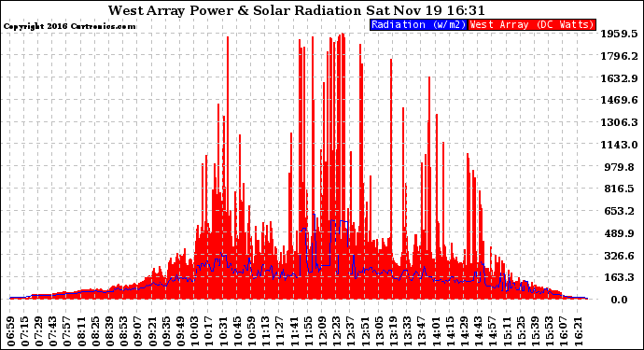Click the 'Copyright 2016 Cartronics.com' text
Screen dimensions: 644x350
[x=69, y=26]
